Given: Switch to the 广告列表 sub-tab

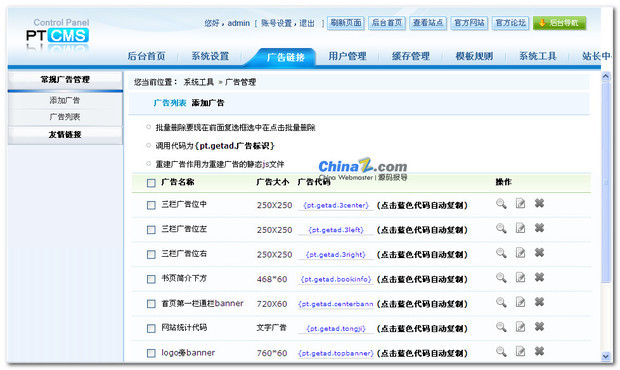Looking at the screenshot, I should [170, 103].
